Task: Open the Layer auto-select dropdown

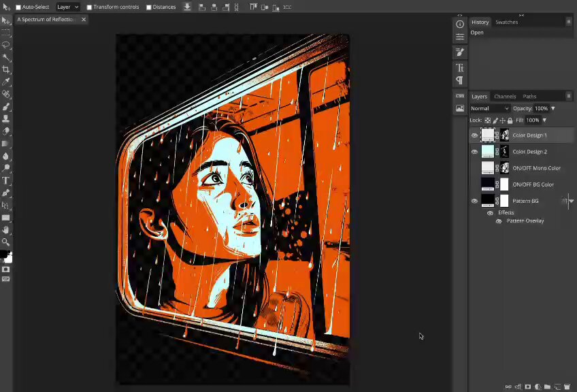Action: click(x=67, y=7)
